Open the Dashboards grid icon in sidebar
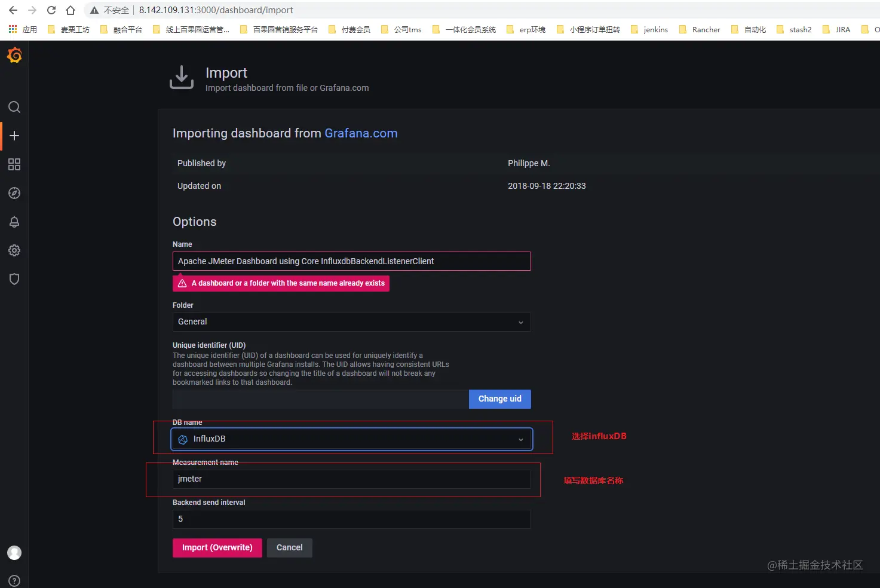Image resolution: width=880 pixels, height=588 pixels. coord(14,164)
